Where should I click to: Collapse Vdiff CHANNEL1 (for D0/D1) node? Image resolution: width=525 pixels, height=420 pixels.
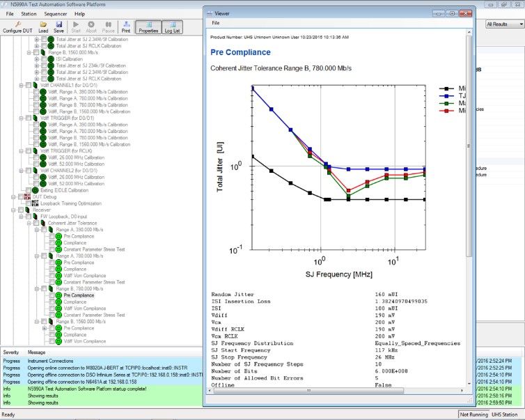(21, 86)
